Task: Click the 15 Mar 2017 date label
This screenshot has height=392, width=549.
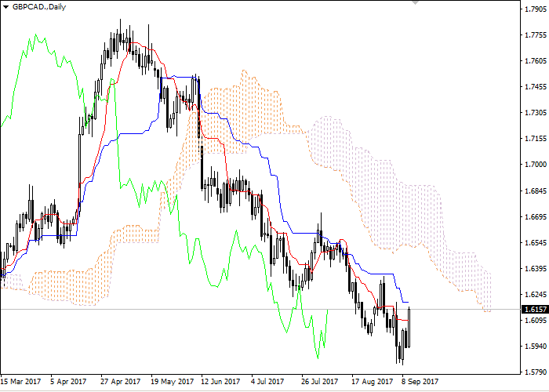Action: 20,382
